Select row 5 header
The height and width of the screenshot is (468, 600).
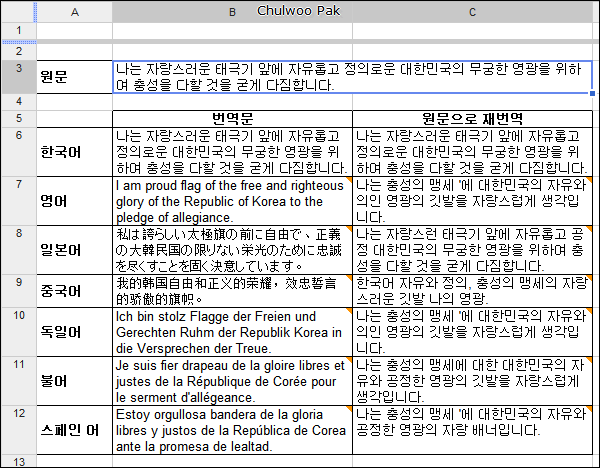pos(19,119)
